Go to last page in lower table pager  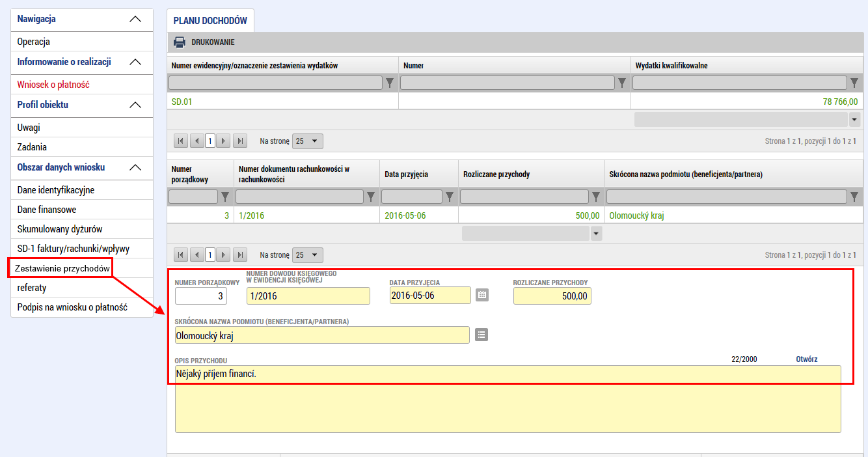[240, 255]
